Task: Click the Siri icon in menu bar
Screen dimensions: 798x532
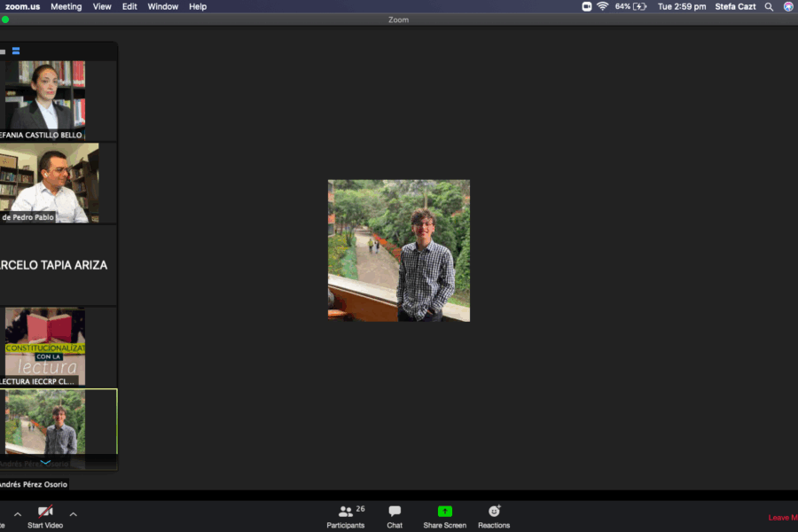Action: click(x=788, y=6)
